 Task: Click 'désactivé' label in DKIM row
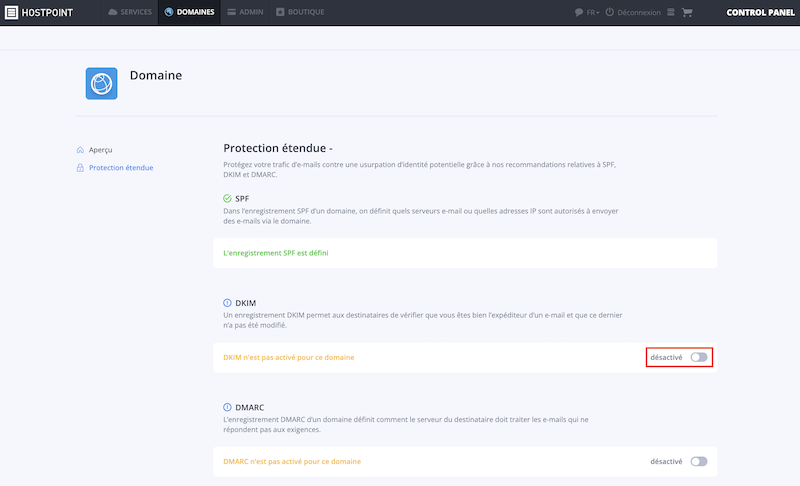[666, 357]
